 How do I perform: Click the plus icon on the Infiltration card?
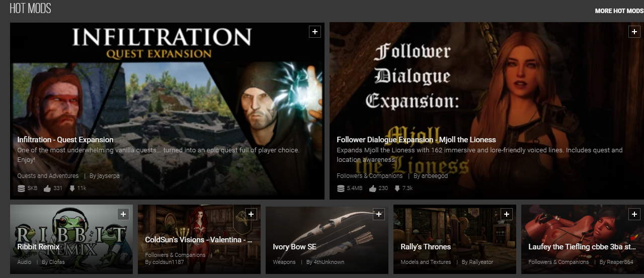coord(314,32)
